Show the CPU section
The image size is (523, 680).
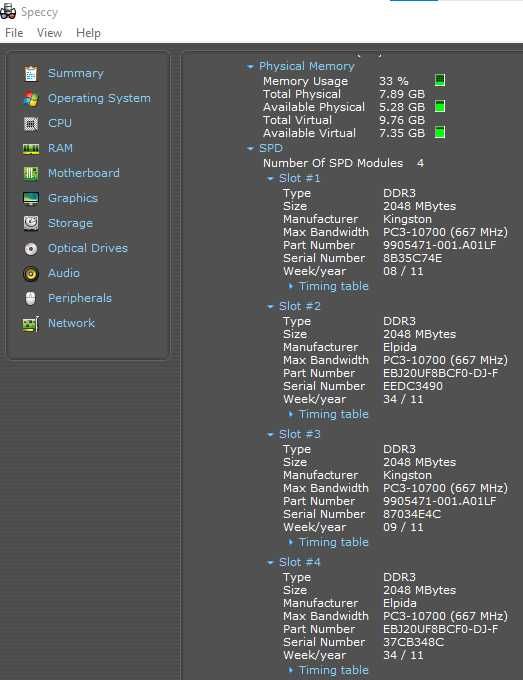[x=60, y=123]
